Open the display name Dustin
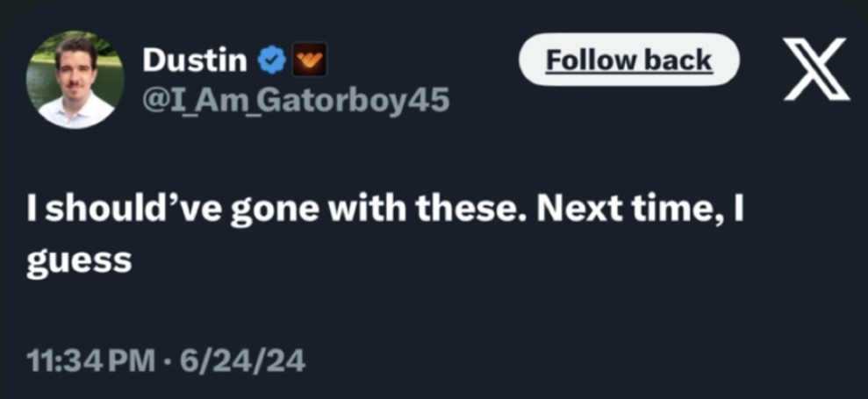 click(x=194, y=60)
